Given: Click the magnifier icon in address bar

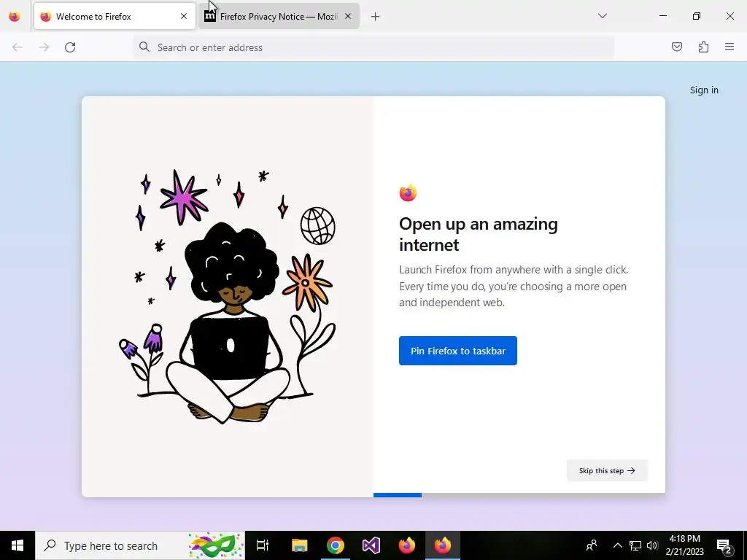Looking at the screenshot, I should pyautogui.click(x=144, y=47).
